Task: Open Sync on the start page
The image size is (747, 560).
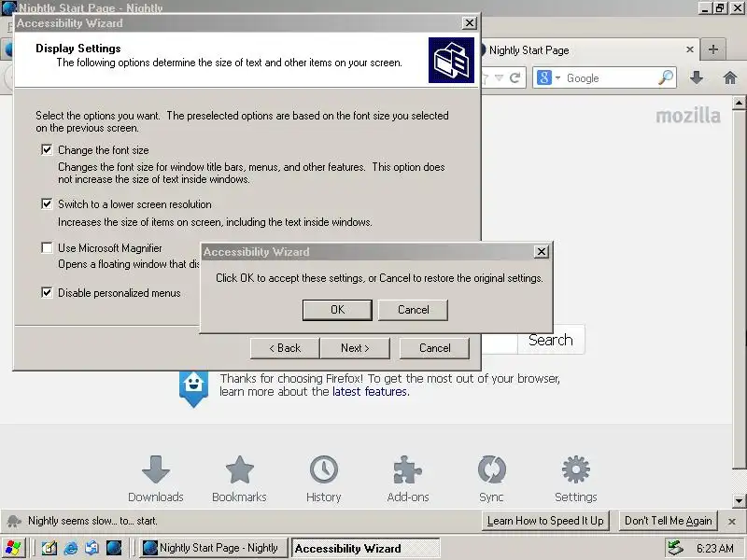Action: point(492,479)
